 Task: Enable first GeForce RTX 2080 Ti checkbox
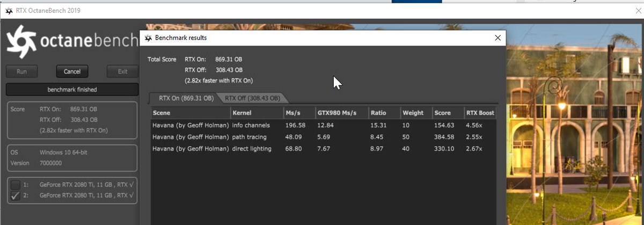tap(15, 185)
